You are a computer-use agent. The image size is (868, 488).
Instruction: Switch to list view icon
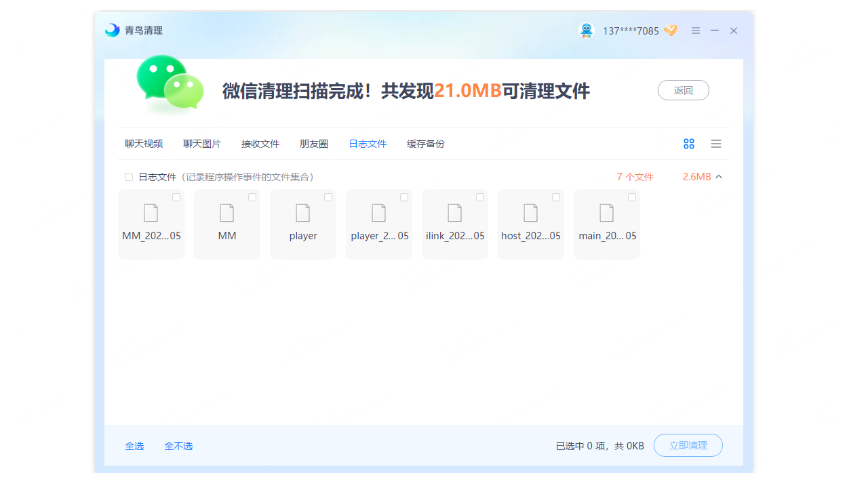716,144
